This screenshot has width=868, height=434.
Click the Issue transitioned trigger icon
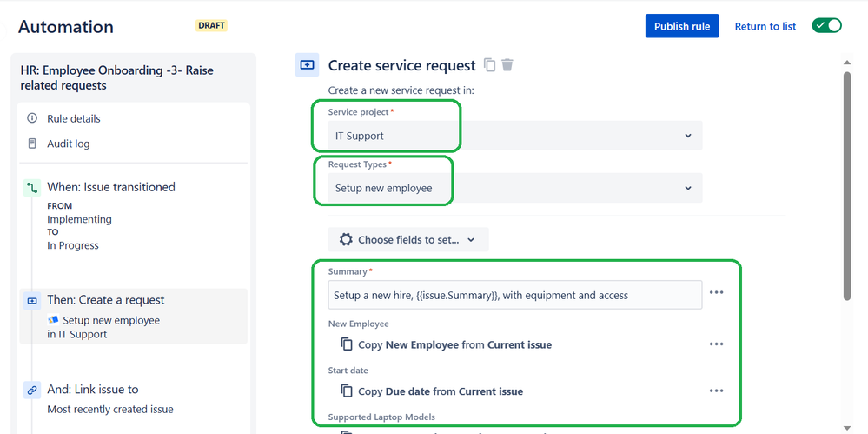(x=32, y=188)
